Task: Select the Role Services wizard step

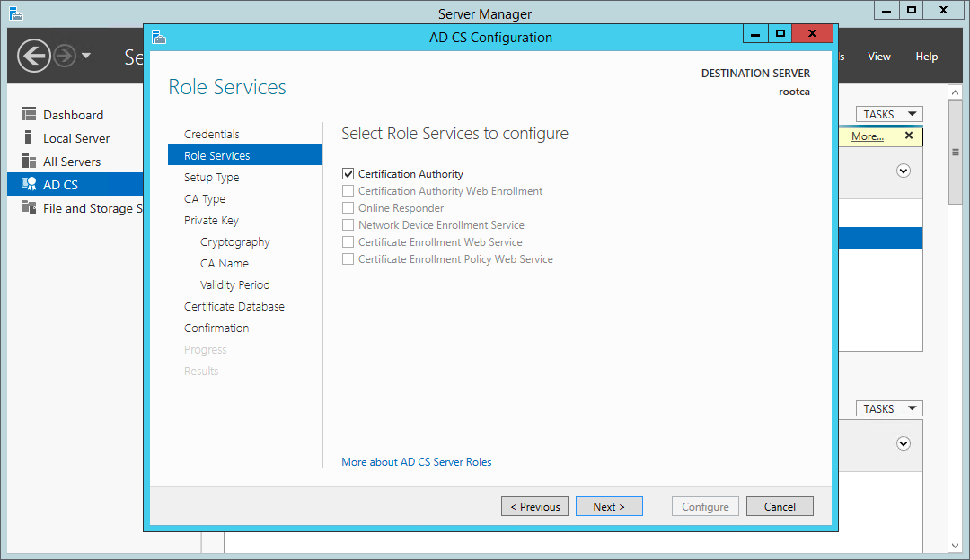Action: click(x=244, y=155)
